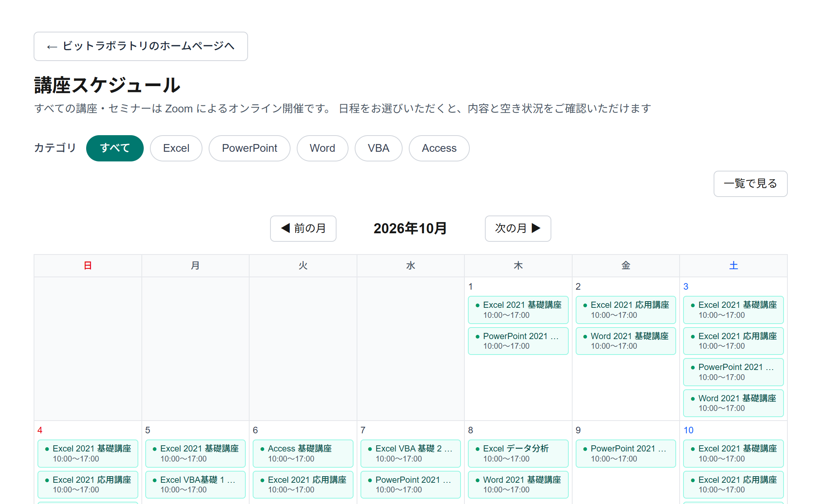Switch to list view with 一覧で見る
This screenshot has width=816, height=504.
(750, 184)
